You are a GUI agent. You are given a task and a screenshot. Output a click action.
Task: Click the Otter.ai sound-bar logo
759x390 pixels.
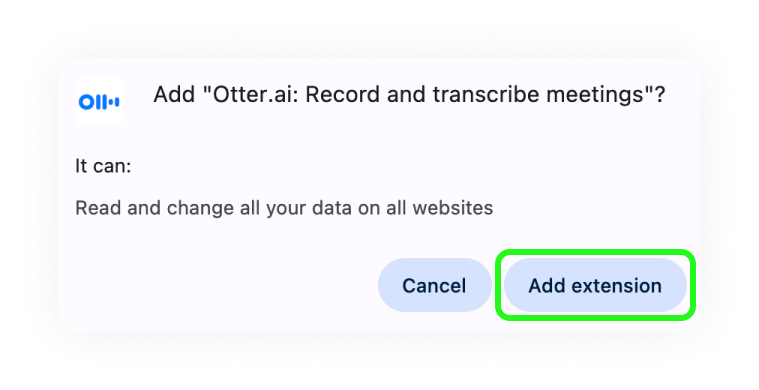99,102
